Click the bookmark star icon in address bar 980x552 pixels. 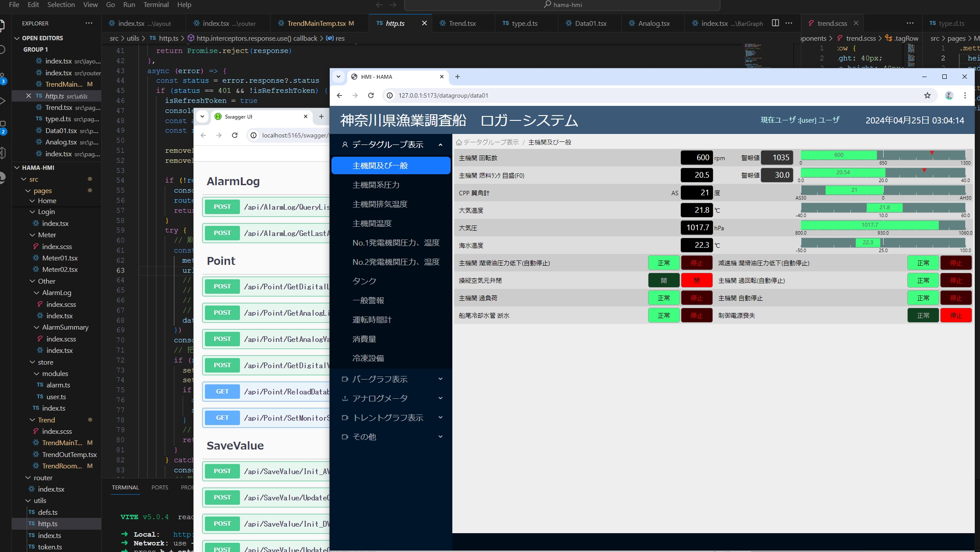(927, 95)
